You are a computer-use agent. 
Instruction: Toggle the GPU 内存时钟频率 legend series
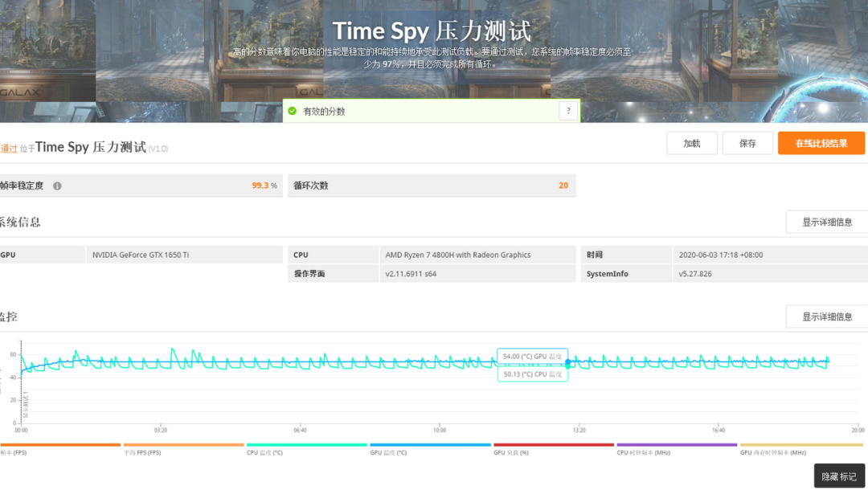[x=773, y=452]
